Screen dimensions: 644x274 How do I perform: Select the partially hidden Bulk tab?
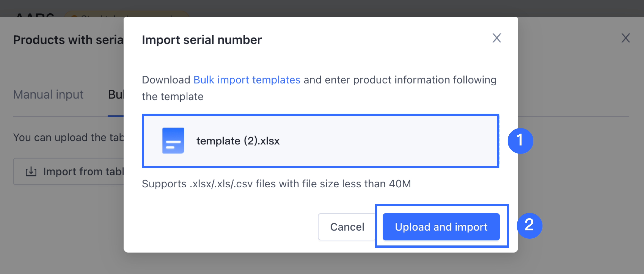(116, 95)
